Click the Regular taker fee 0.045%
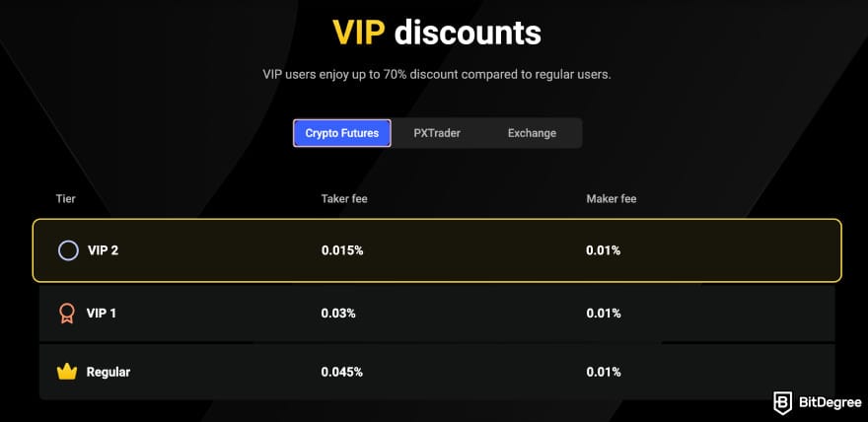Image resolution: width=868 pixels, height=422 pixels. click(342, 372)
